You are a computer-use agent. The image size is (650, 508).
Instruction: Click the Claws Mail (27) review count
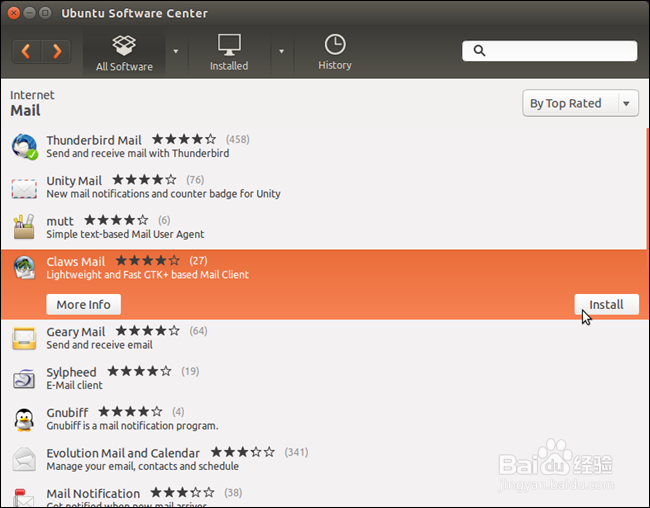coord(198,261)
